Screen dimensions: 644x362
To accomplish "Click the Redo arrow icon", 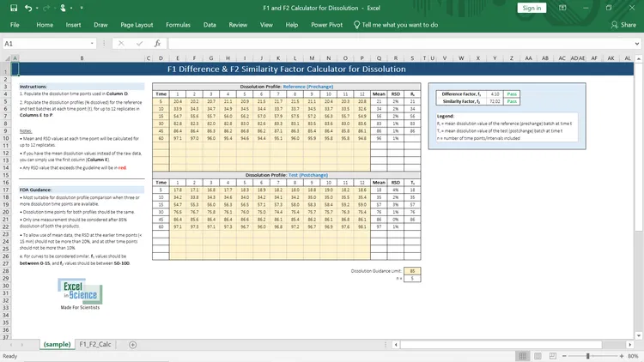I will (x=46, y=8).
